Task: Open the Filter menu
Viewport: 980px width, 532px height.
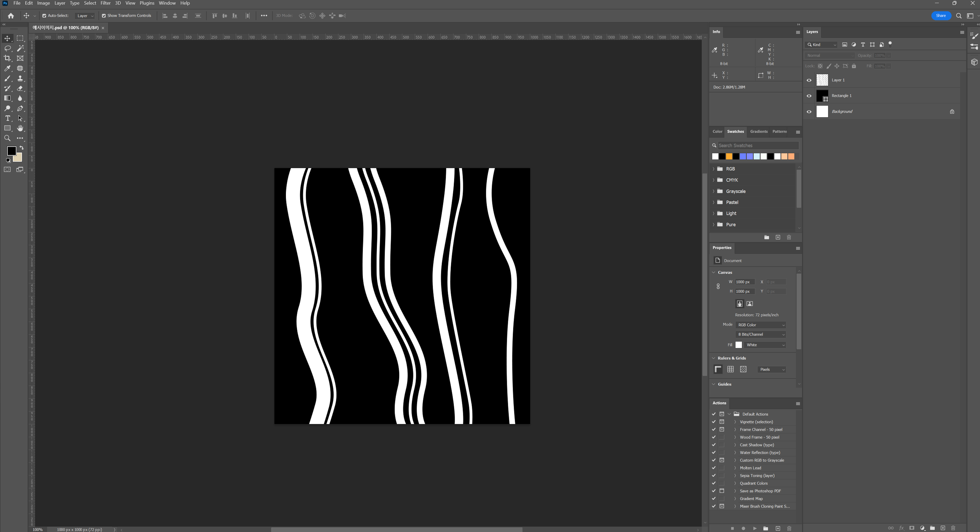Action: [x=105, y=3]
